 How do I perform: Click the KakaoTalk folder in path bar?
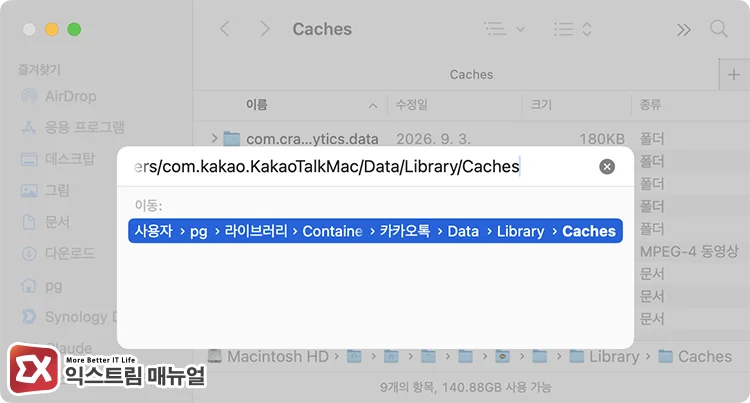pos(502,357)
